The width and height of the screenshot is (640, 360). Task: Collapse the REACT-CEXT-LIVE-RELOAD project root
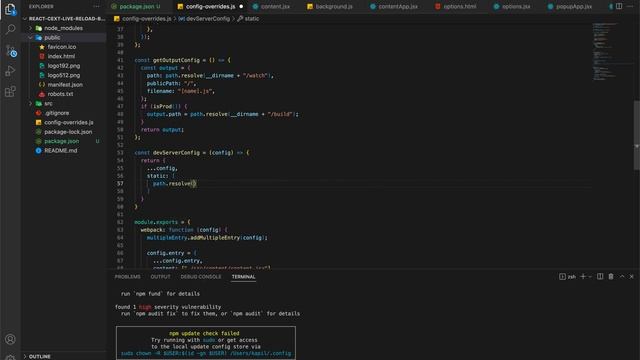pos(24,19)
